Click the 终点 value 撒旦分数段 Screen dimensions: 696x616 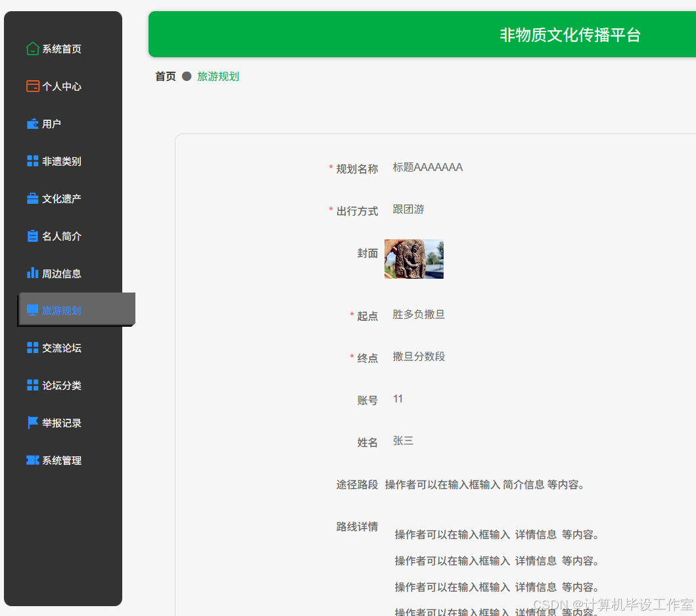click(419, 356)
